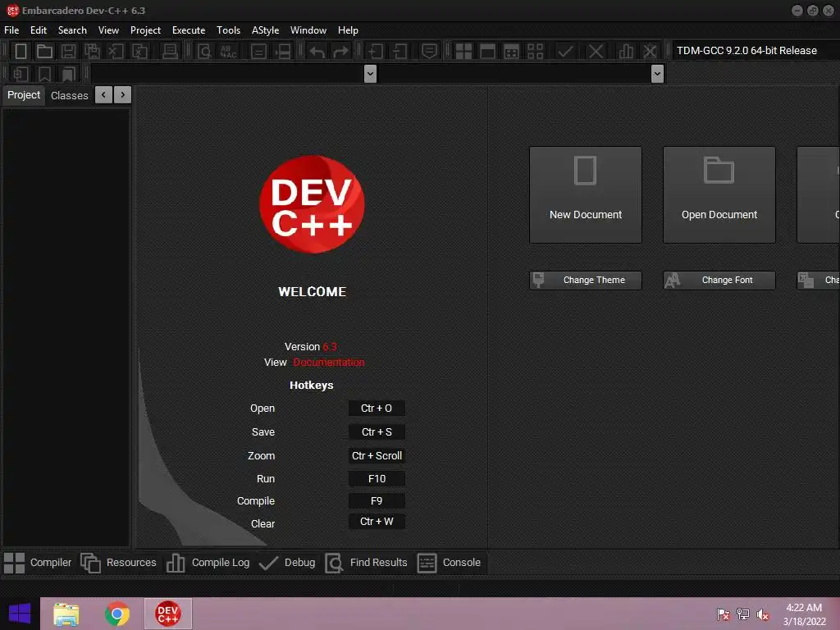Image resolution: width=840 pixels, height=630 pixels.
Task: Click the red 6.3 version link
Action: point(330,347)
